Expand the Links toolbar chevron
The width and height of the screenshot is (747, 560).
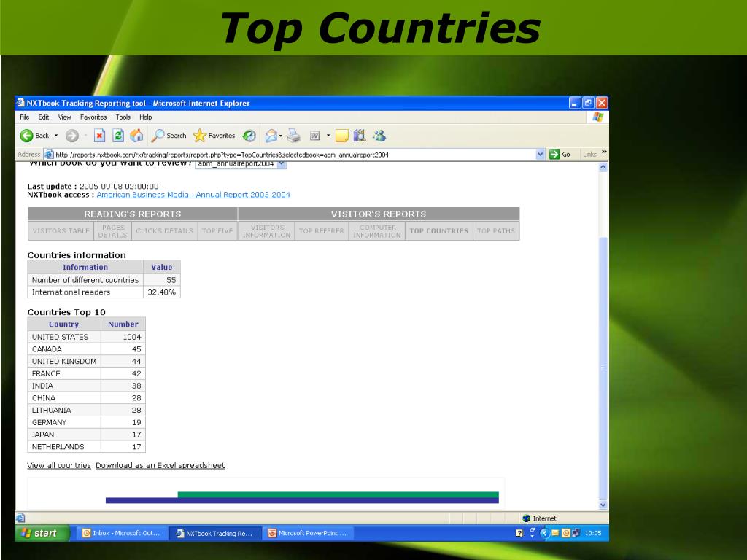pyautogui.click(x=604, y=152)
